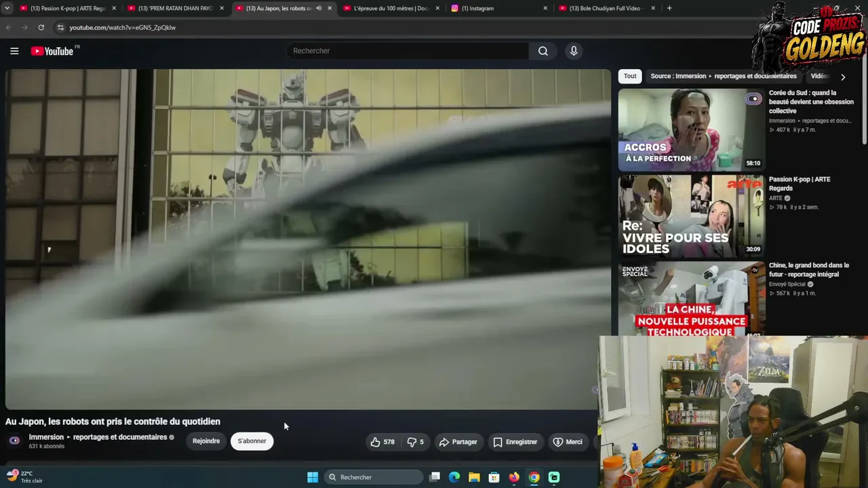Switch to Chrome on the taskbar
Viewport: 868px width, 488px height.
(534, 477)
